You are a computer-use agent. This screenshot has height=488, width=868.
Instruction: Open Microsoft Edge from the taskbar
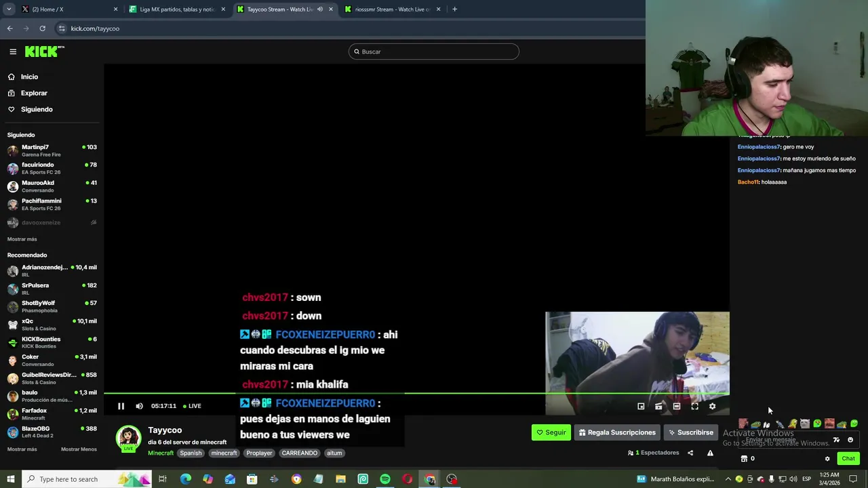click(x=185, y=479)
